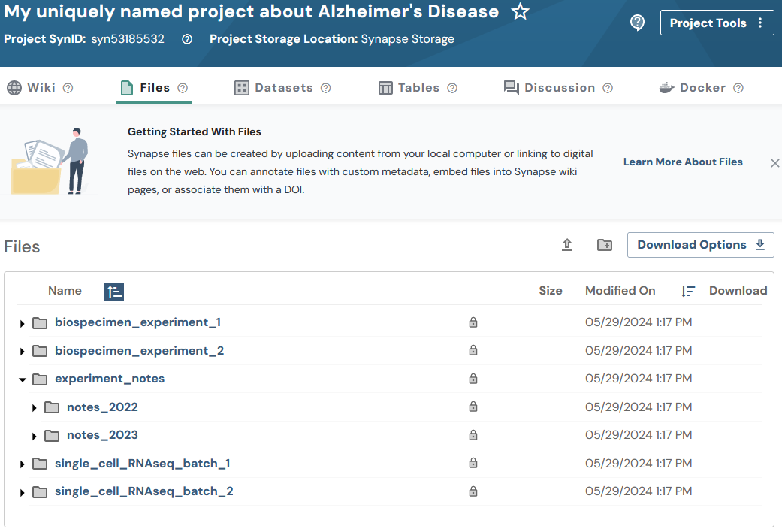This screenshot has width=782, height=532.
Task: Dismiss the Getting Started With Files banner
Action: (774, 162)
